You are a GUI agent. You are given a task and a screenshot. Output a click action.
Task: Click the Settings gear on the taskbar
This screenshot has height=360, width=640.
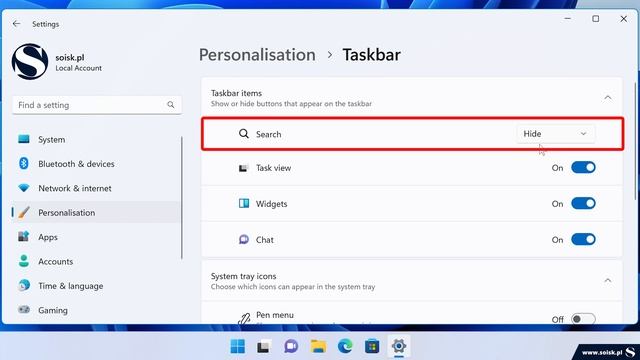[399, 347]
